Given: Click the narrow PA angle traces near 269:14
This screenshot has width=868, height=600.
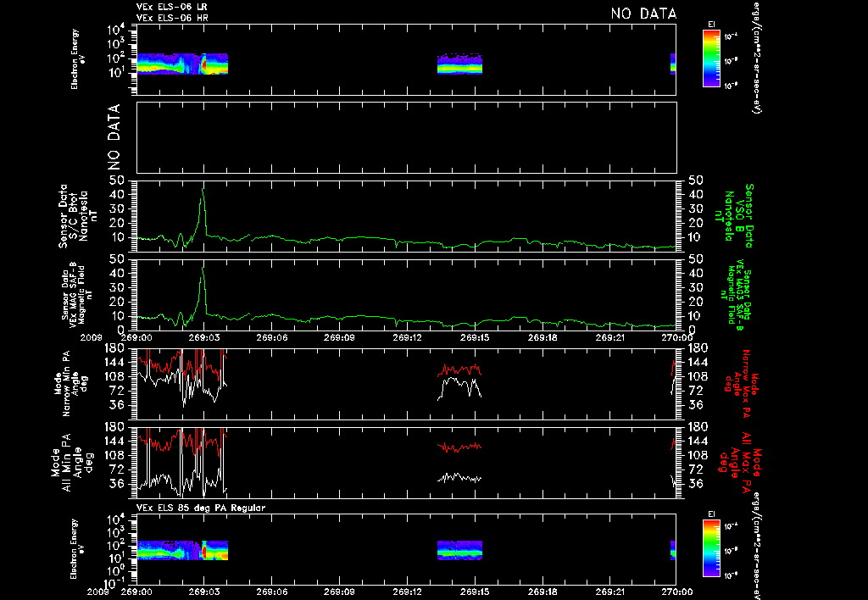Looking at the screenshot, I should pyautogui.click(x=459, y=382).
